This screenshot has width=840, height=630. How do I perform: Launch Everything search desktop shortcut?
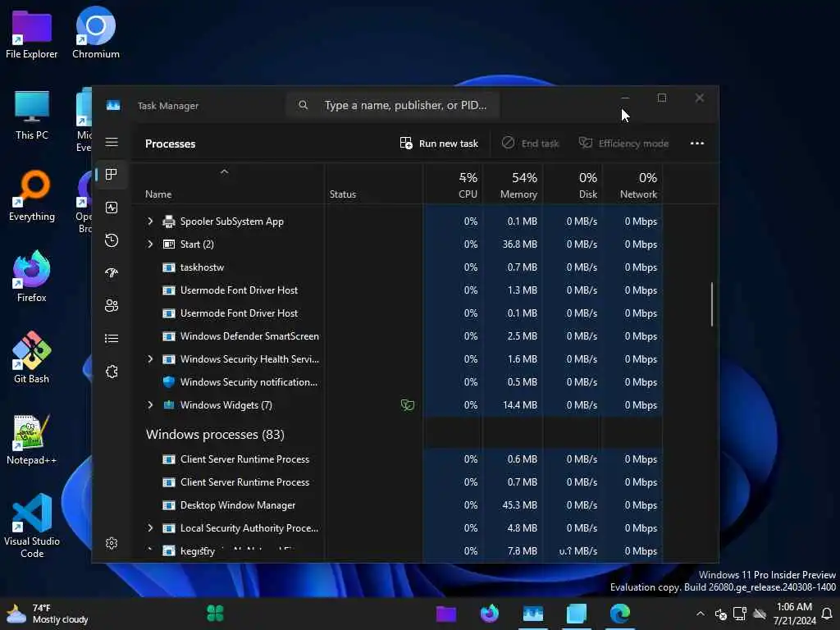pos(32,196)
